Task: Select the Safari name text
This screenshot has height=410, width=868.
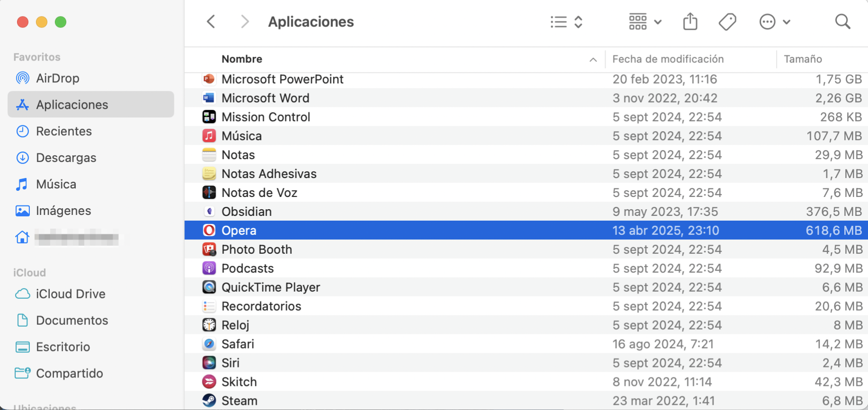Action: (238, 344)
